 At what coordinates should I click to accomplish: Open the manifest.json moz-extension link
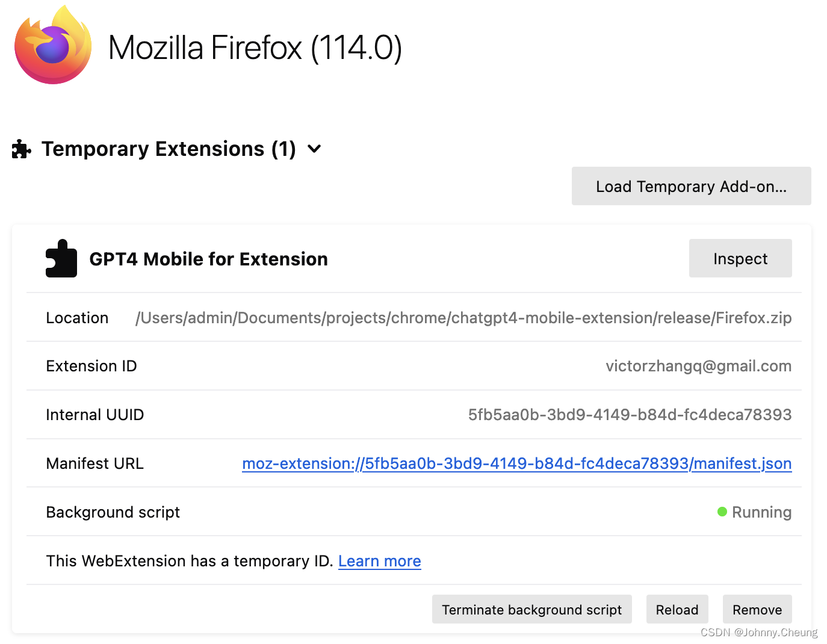[516, 463]
